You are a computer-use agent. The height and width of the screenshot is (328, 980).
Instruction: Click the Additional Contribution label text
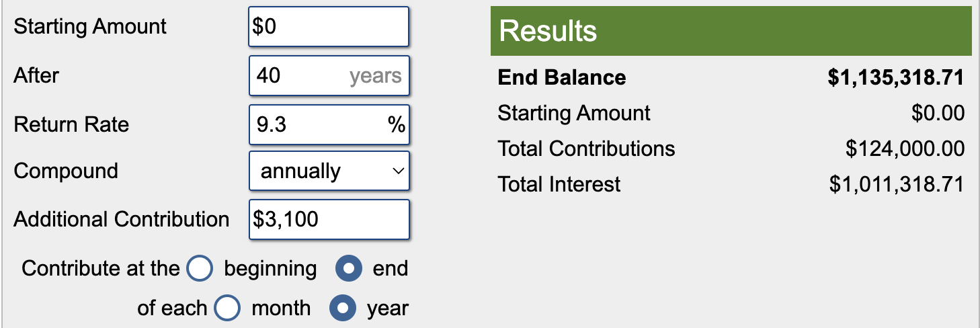[121, 220]
